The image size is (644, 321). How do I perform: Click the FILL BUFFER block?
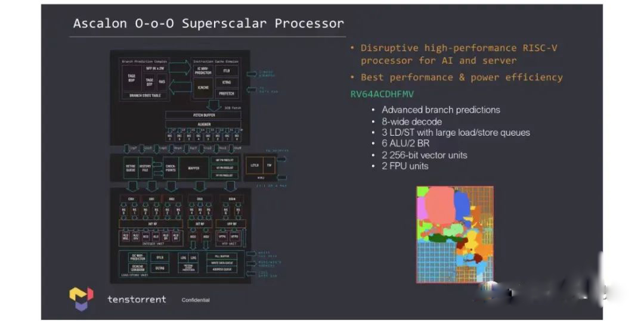(222, 255)
